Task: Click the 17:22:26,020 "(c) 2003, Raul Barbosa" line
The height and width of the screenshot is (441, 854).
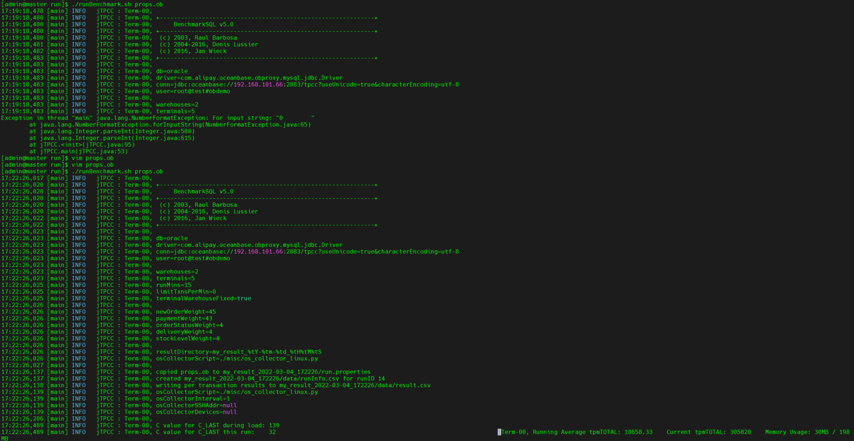Action: click(121, 205)
